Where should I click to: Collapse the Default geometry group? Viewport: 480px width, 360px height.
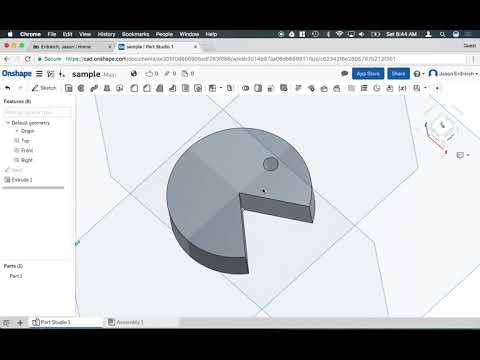click(8, 123)
